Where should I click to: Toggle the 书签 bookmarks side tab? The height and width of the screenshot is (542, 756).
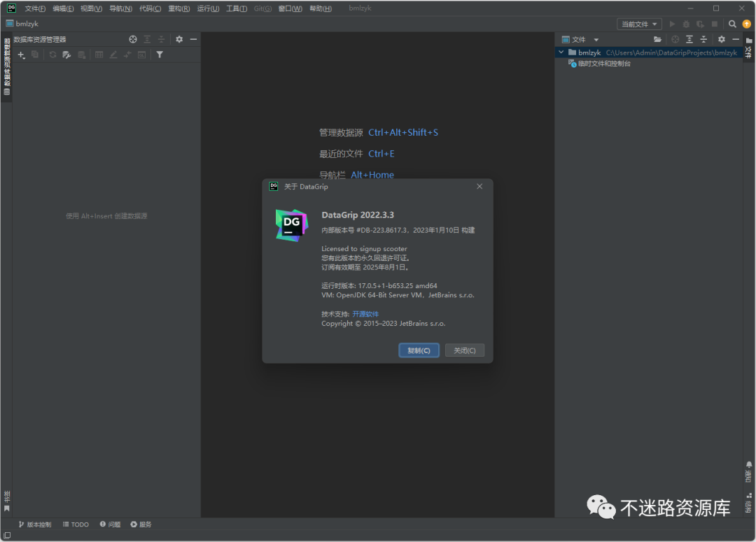(x=7, y=501)
